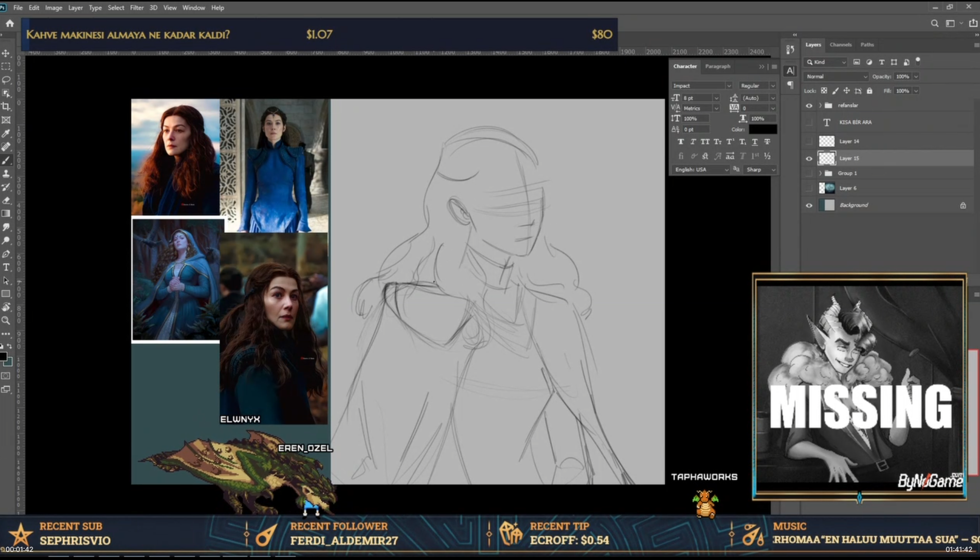The height and width of the screenshot is (560, 980).
Task: Open the Opacity slider dropdown arrow
Action: 916,76
